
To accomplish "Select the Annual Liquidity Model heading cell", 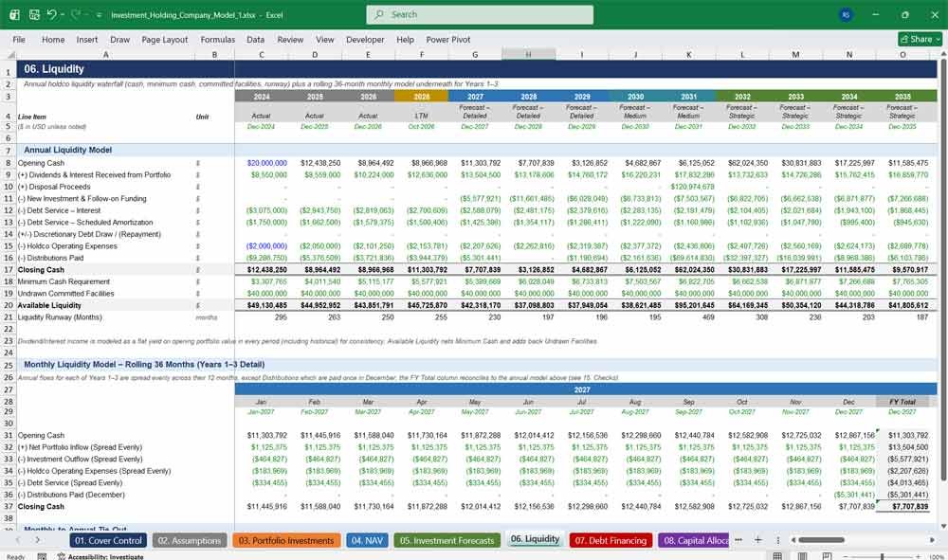I will (67, 150).
